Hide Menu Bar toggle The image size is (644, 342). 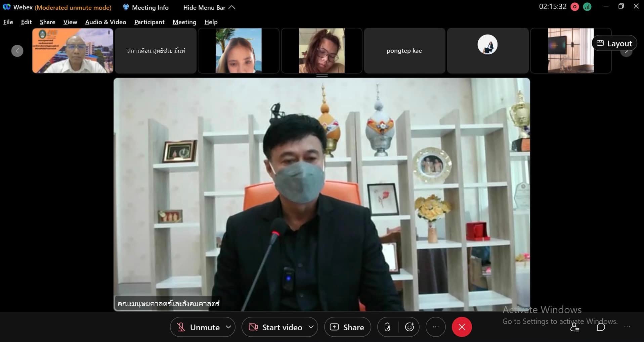[x=209, y=7]
